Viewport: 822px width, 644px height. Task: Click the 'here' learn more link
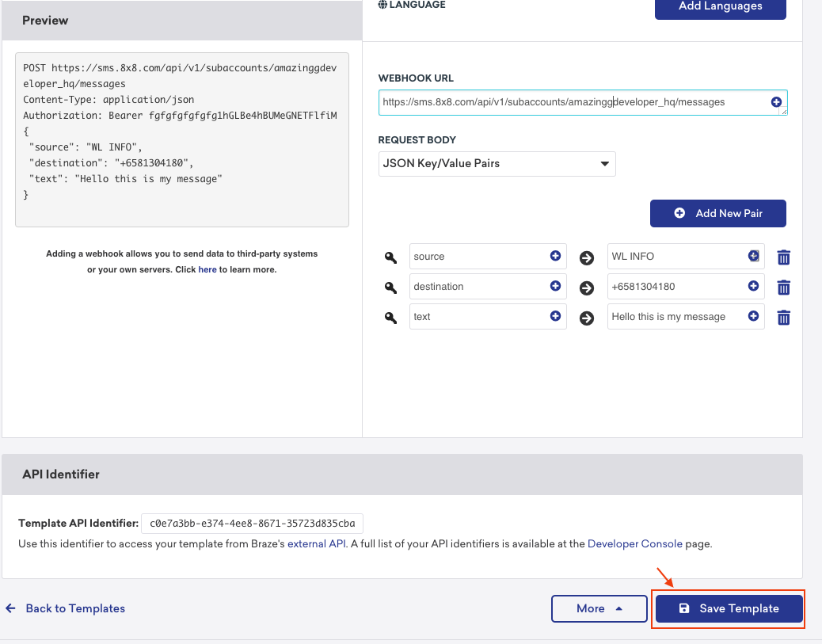click(207, 269)
